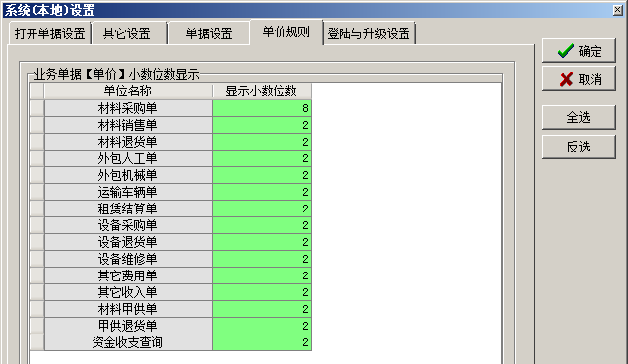Edit decimal places cell for 材料甲供单
Screen dimensions: 628x364
point(262,309)
